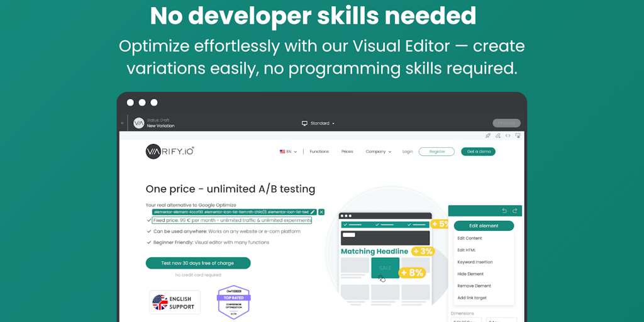Select the highlighted Fixed price text element
Viewport: 644px width, 322px height.
coord(231,221)
